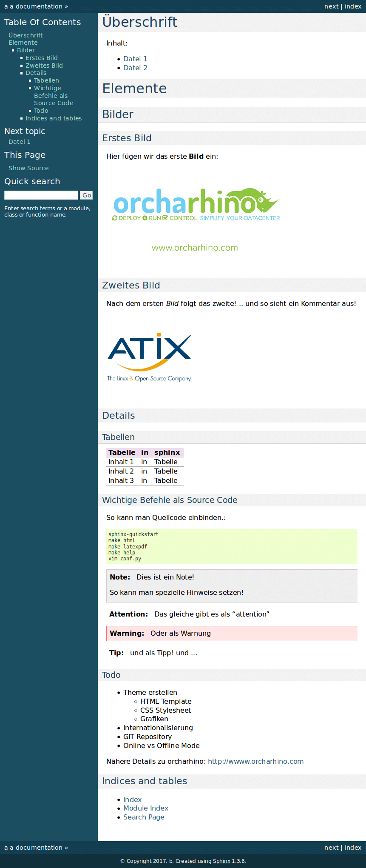Select 'Bilder' entry in sidebar contents
The width and height of the screenshot is (366, 868).
tap(26, 50)
